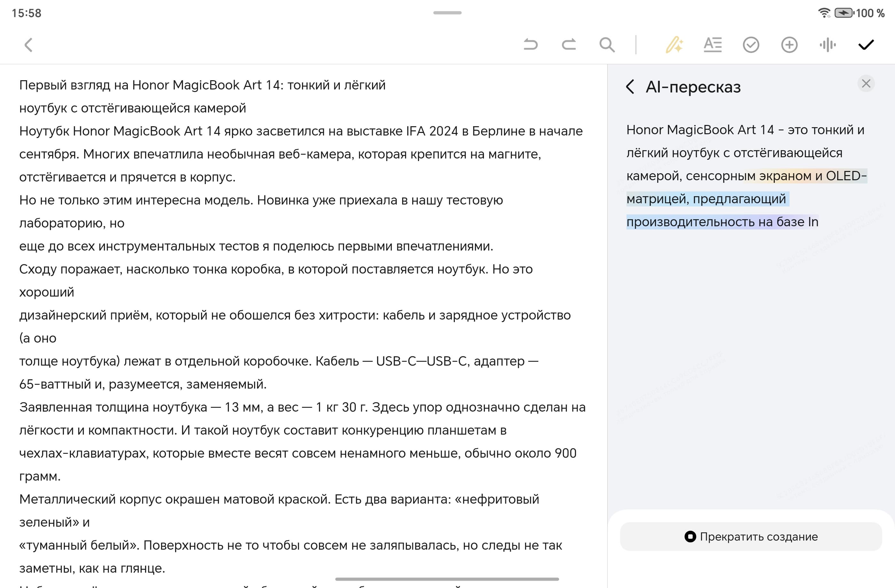Place cursor in note title line
Screen dimensions: 895x588
[202, 85]
